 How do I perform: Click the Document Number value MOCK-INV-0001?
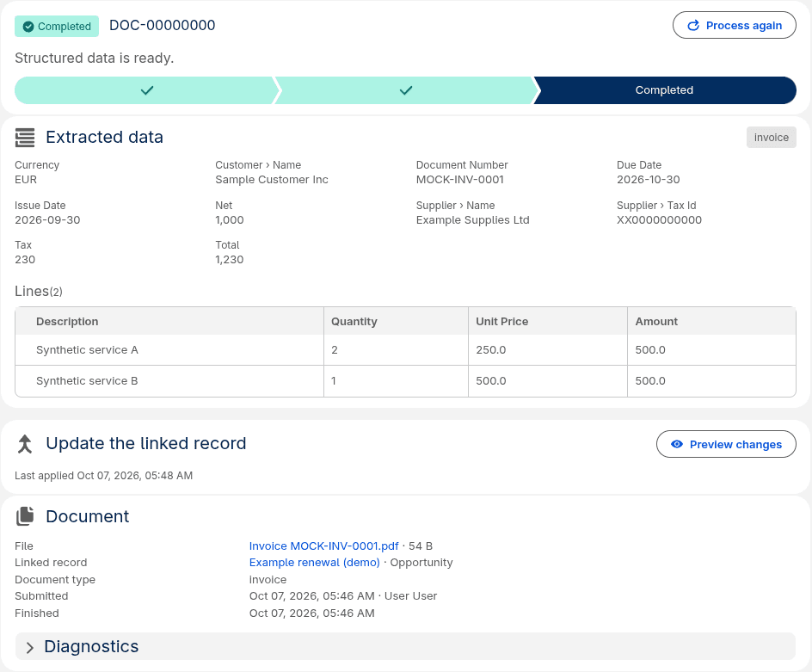click(x=460, y=180)
